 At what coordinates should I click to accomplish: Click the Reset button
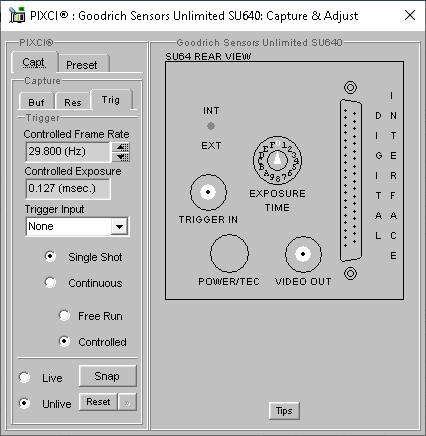click(98, 402)
